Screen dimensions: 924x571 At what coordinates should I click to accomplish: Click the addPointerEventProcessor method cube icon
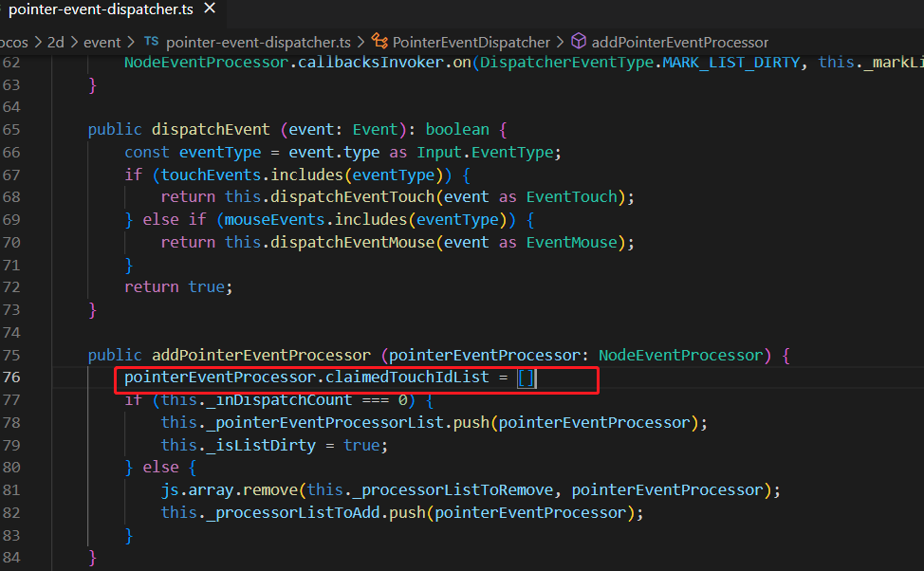click(x=579, y=41)
